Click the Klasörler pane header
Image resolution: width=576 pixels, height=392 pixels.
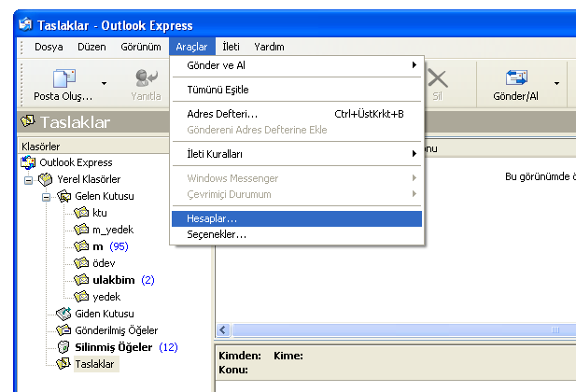[93, 147]
